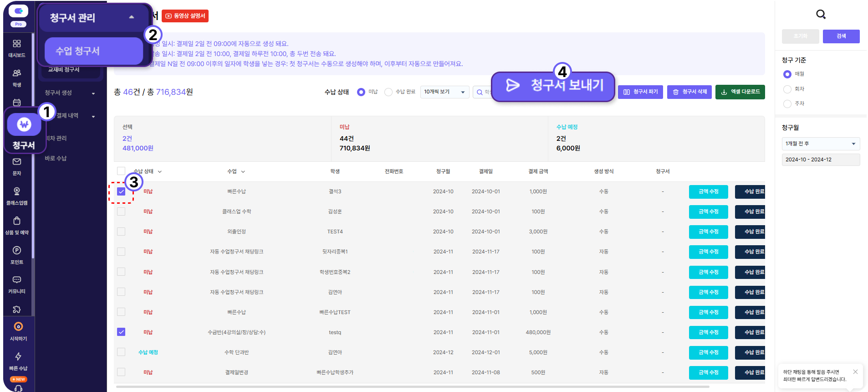Expand the 청구서 생성 submenu
The height and width of the screenshot is (392, 868).
point(70,93)
